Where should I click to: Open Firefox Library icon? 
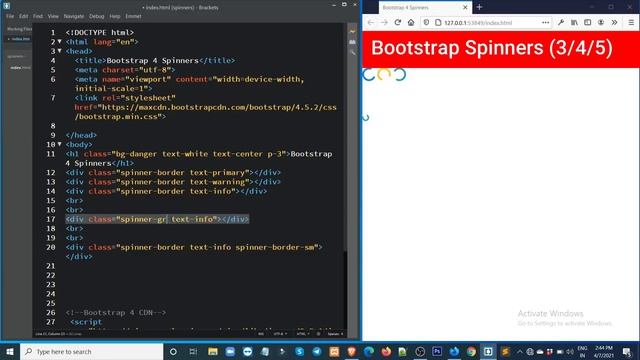[x=574, y=23]
